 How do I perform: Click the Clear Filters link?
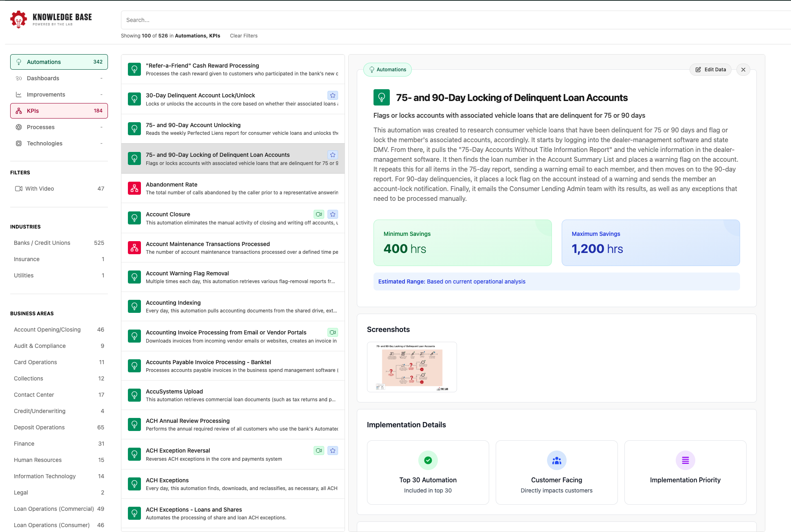coord(244,36)
